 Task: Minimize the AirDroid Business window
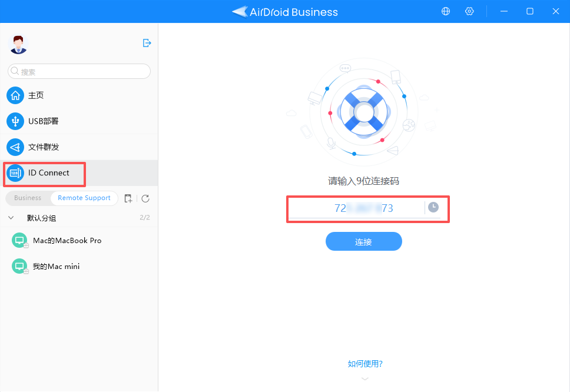click(504, 11)
